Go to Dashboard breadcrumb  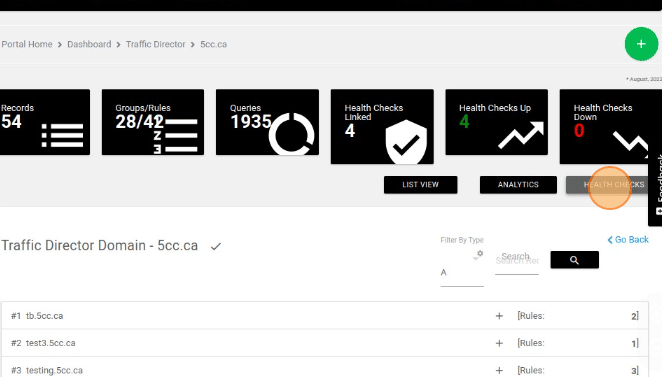(x=89, y=44)
